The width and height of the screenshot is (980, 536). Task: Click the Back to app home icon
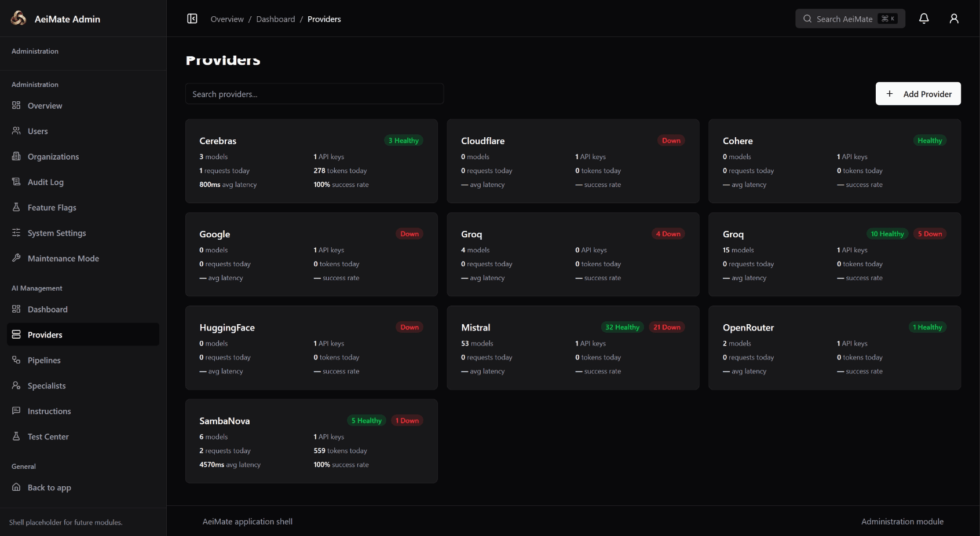pyautogui.click(x=16, y=487)
